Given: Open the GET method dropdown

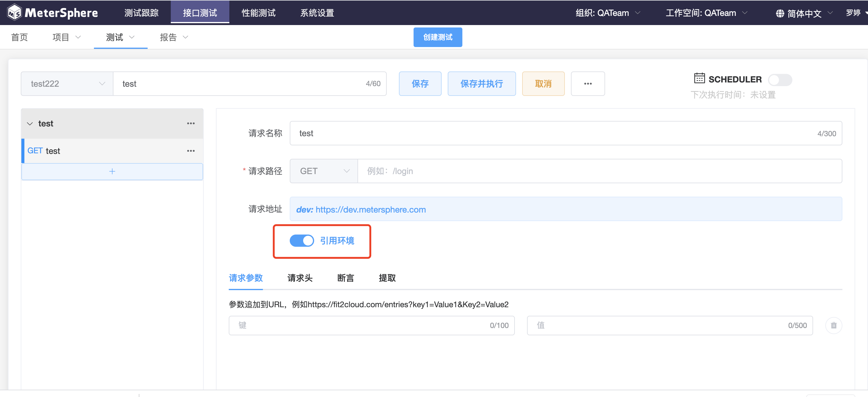Looking at the screenshot, I should pos(324,171).
